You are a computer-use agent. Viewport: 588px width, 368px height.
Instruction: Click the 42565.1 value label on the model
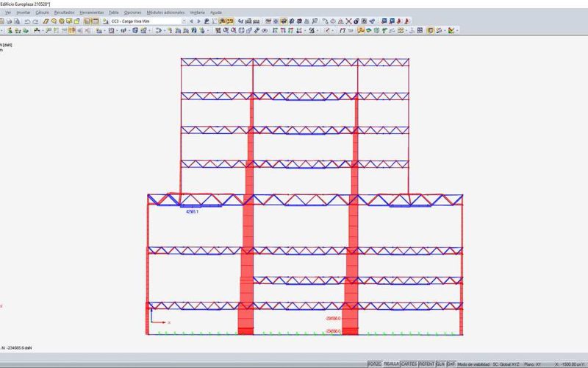192,212
